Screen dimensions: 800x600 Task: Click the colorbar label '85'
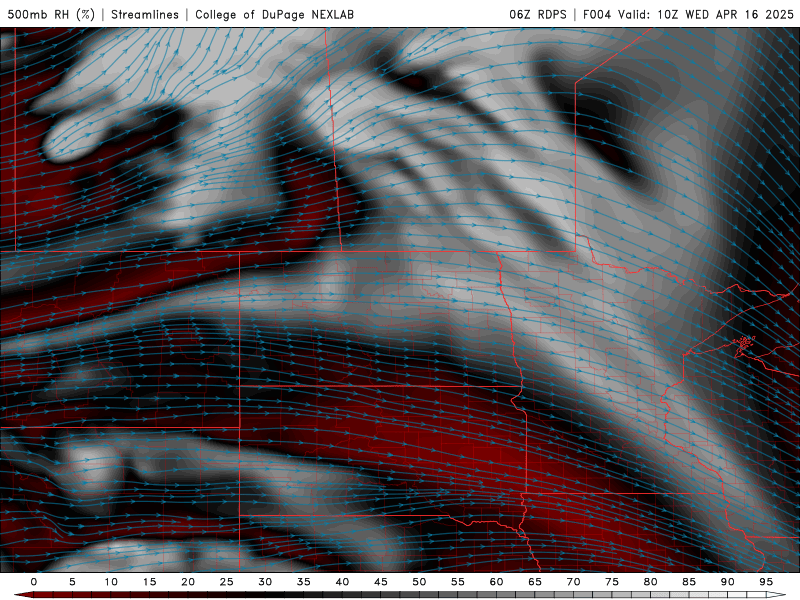689,582
